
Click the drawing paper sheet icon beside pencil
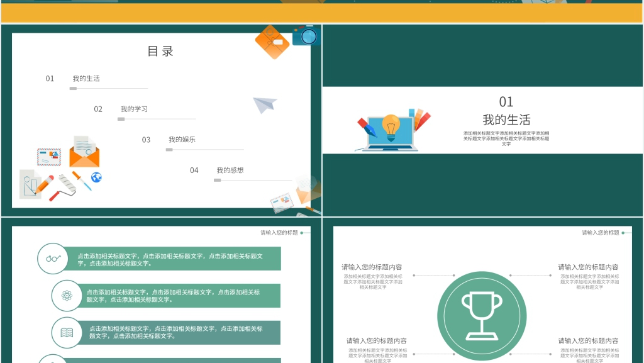click(x=29, y=184)
